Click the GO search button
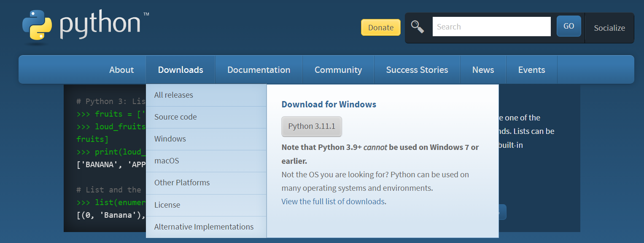The image size is (644, 243). (x=569, y=26)
